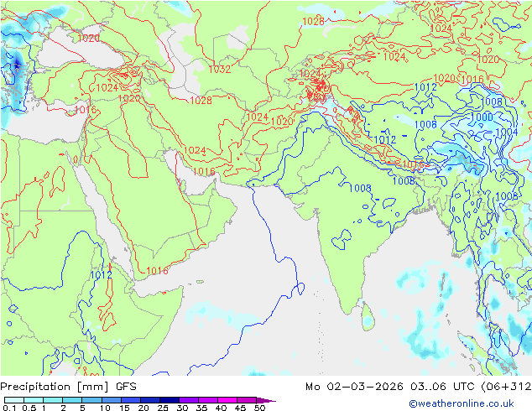
Task: Select the legend swatch between 0.5 and 1
Action: coord(34,400)
